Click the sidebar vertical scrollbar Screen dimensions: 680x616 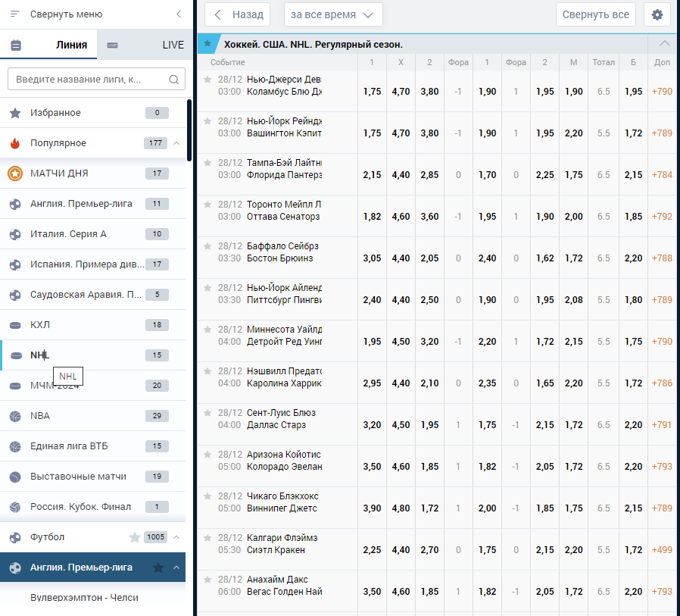coord(189,130)
